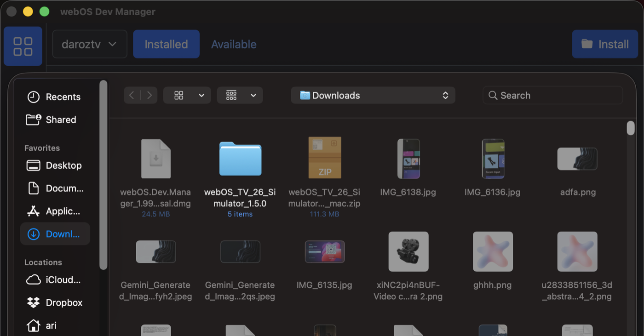Select iCloud Drive in the sidebar
The height and width of the screenshot is (336, 644).
55,280
